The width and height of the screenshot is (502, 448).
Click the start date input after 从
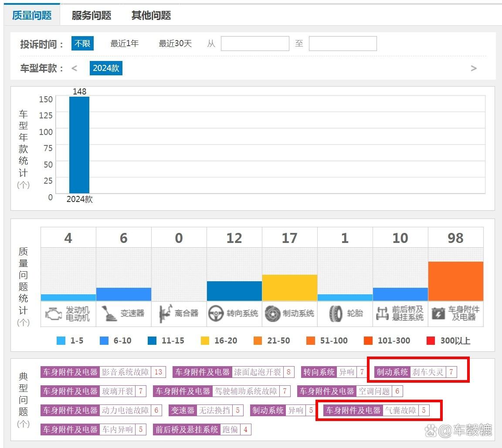[255, 44]
